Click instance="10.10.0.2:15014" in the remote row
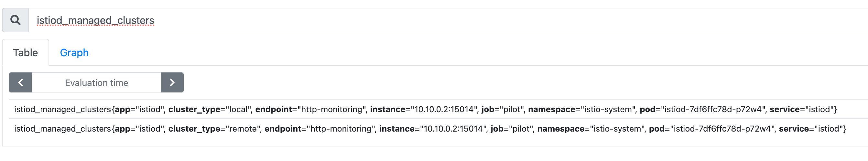 pos(433,129)
